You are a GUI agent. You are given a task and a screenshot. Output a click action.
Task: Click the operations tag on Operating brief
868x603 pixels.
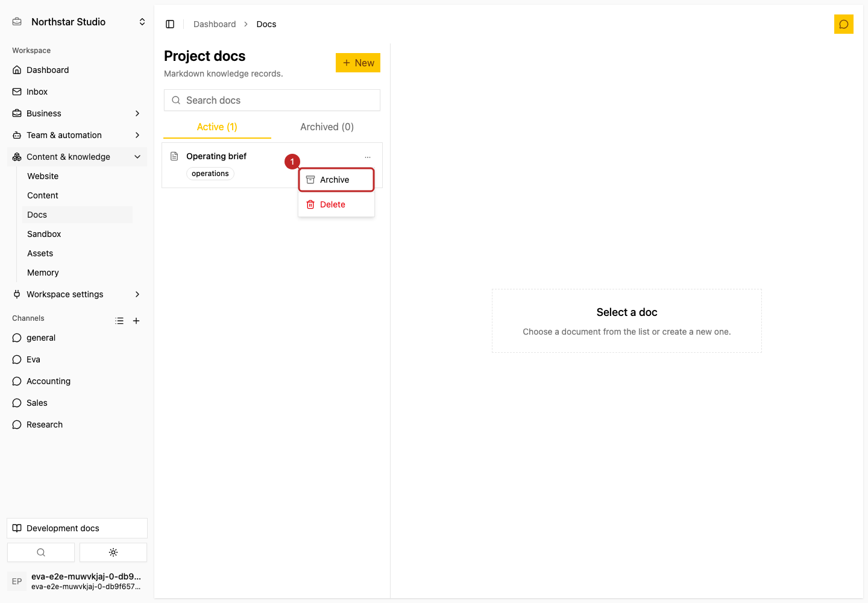pyautogui.click(x=210, y=174)
